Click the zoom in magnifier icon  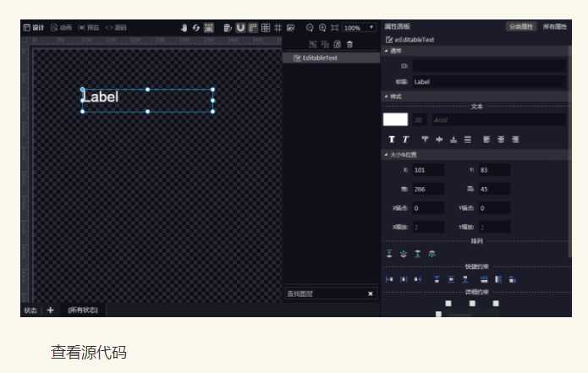[x=322, y=28]
